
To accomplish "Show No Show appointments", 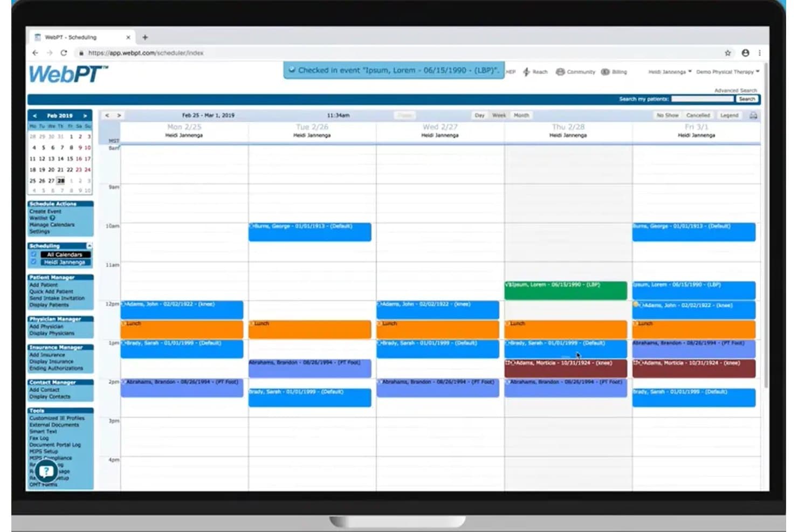I will (668, 115).
